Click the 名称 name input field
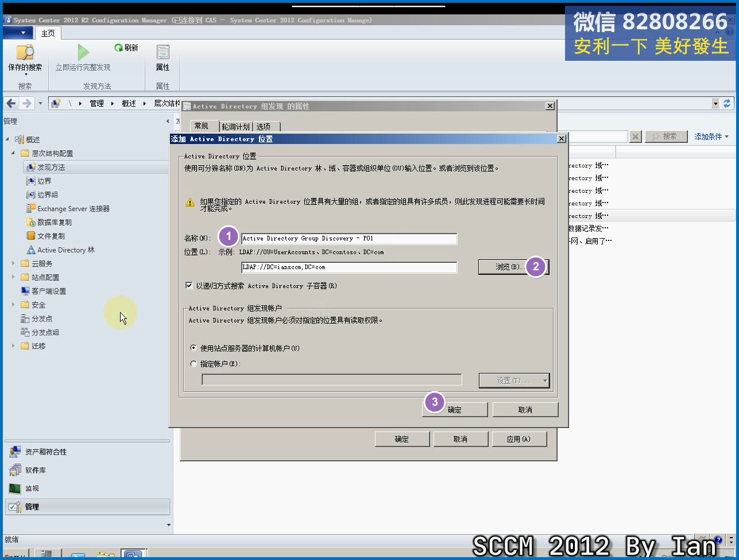The width and height of the screenshot is (739, 560). click(349, 239)
